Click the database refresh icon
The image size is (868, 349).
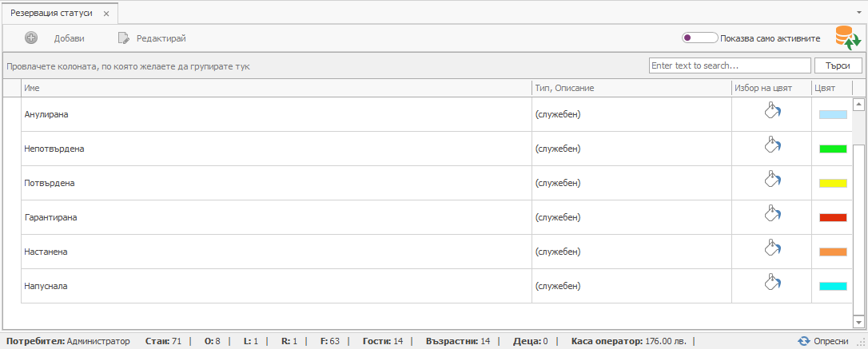pyautogui.click(x=847, y=38)
